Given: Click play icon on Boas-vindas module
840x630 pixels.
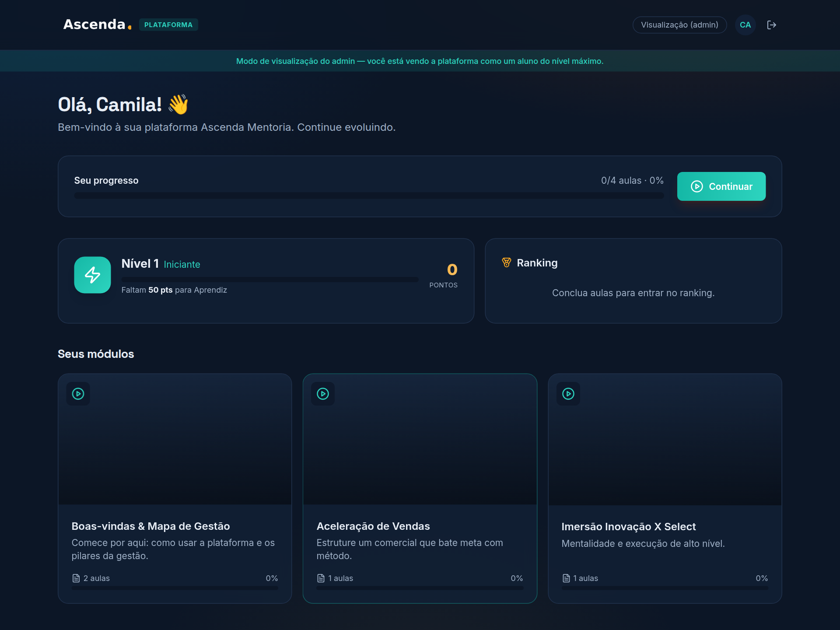Looking at the screenshot, I should pyautogui.click(x=78, y=394).
